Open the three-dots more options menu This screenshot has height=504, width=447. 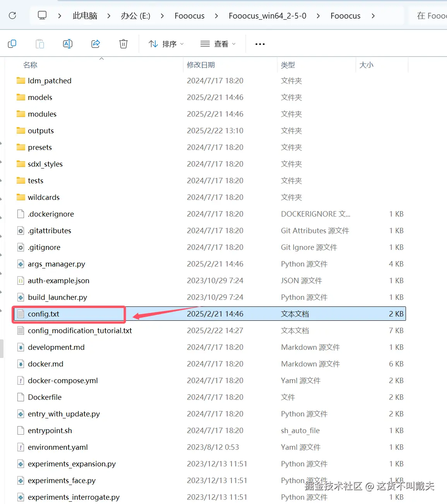(x=260, y=44)
